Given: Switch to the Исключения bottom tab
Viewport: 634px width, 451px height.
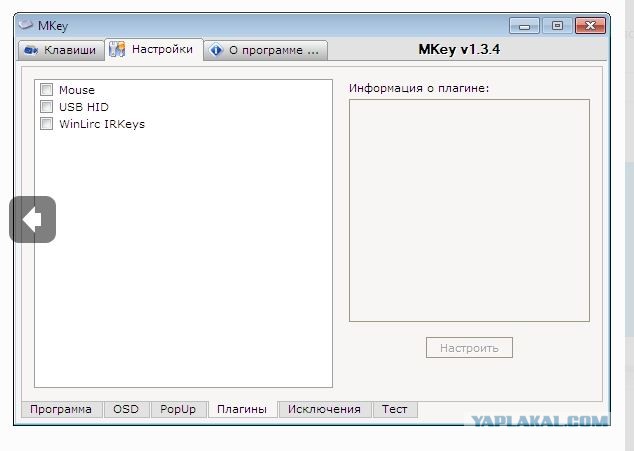Looking at the screenshot, I should [324, 409].
